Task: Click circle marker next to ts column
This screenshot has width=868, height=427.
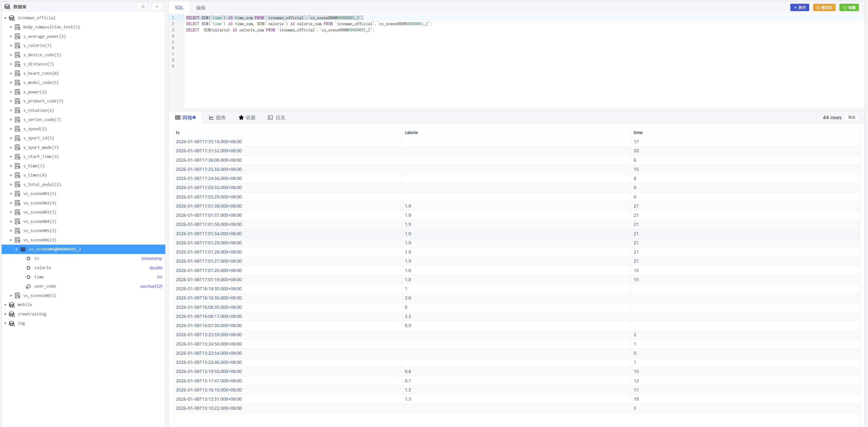Action: point(28,258)
